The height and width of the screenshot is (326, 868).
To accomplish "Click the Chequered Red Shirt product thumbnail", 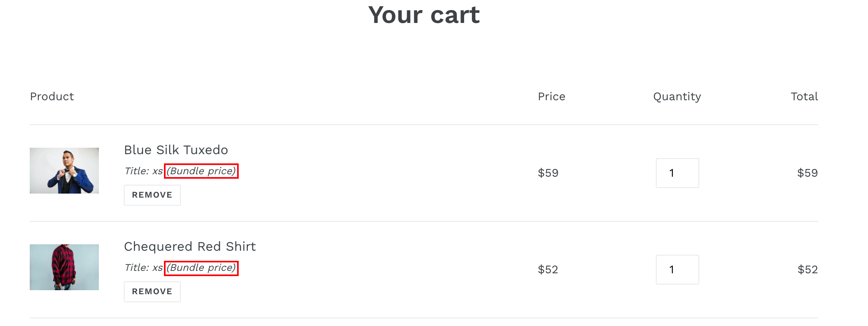I will (64, 267).
